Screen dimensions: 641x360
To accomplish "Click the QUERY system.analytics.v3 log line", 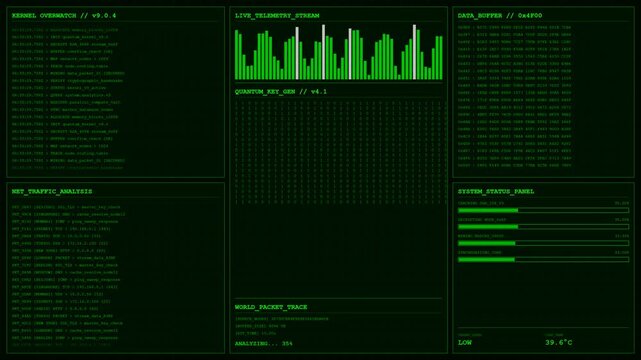I will coord(61,95).
